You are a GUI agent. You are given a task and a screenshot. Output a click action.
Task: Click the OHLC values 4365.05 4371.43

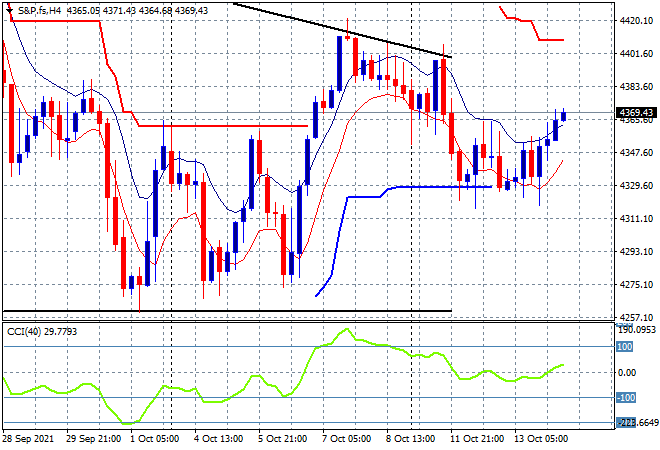101,11
